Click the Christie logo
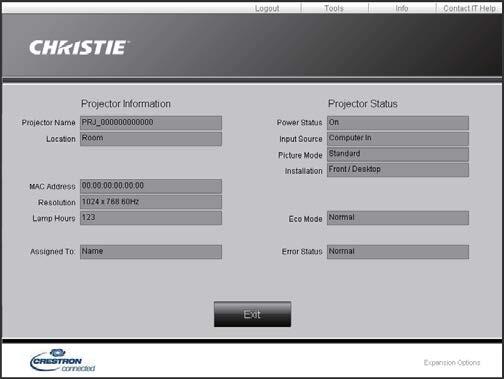 (x=79, y=48)
